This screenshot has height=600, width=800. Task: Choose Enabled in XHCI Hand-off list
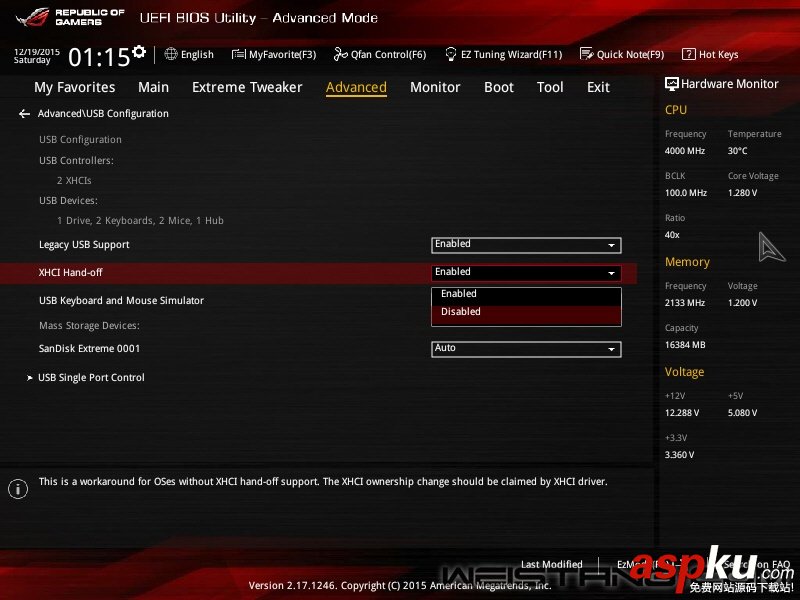tap(526, 294)
